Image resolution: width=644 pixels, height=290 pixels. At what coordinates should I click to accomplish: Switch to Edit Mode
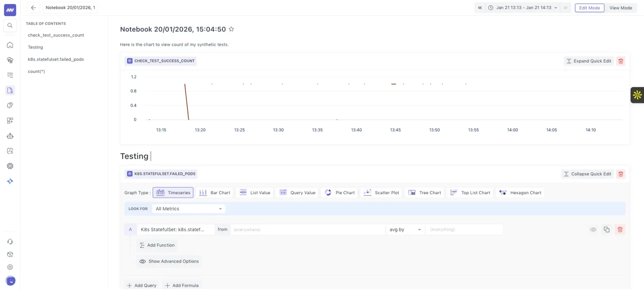tap(590, 8)
